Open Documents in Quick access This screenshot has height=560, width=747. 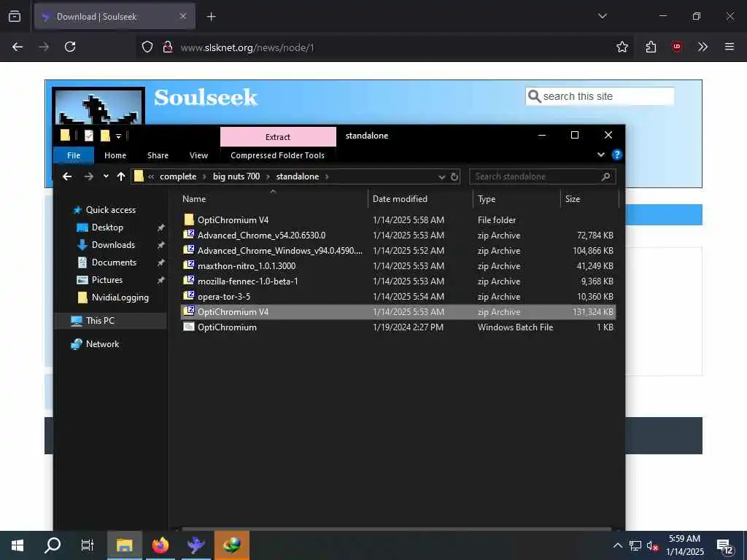tap(114, 262)
